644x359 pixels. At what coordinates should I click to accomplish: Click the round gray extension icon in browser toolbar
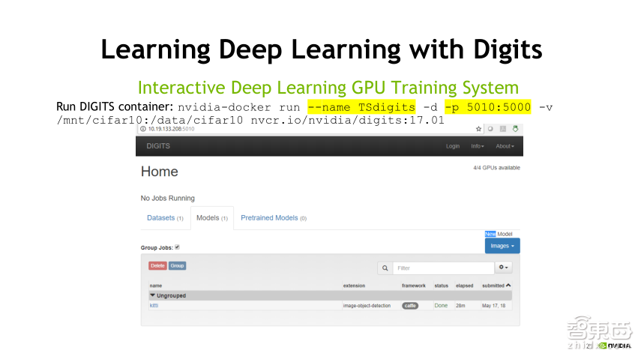(491, 129)
